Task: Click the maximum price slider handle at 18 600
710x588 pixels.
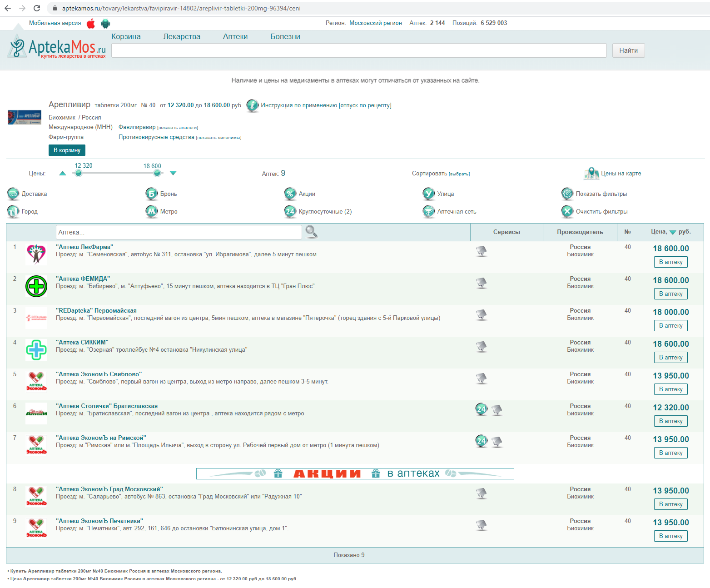Action: click(157, 173)
